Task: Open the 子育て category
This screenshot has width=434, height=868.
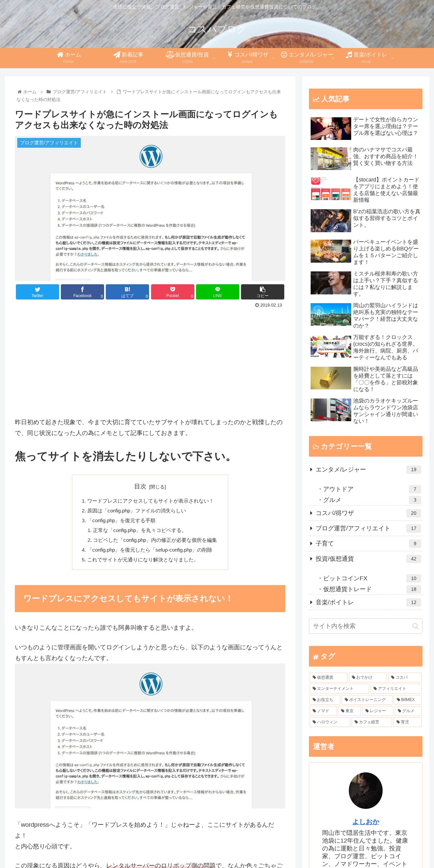Action: pos(366,544)
